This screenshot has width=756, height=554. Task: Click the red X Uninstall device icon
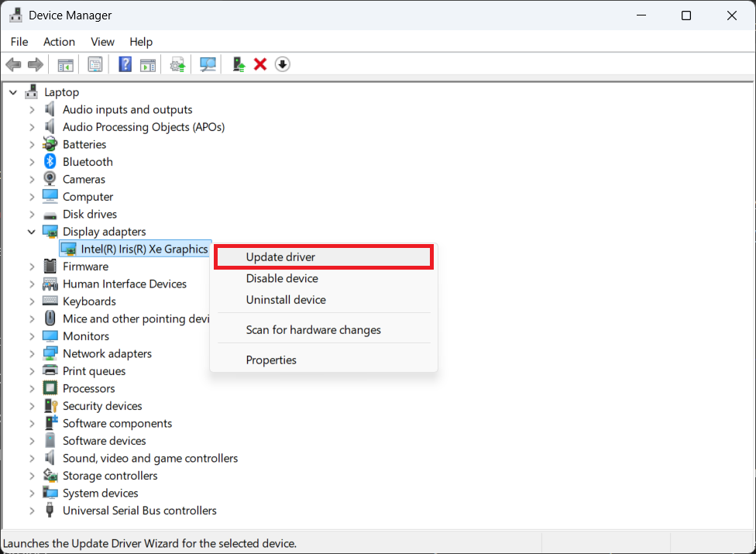260,64
